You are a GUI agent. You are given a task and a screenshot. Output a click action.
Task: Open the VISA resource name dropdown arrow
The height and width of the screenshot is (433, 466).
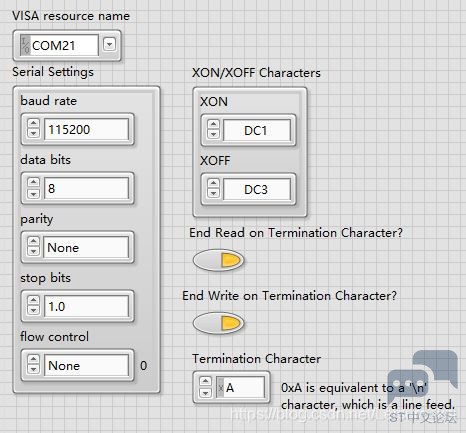109,44
